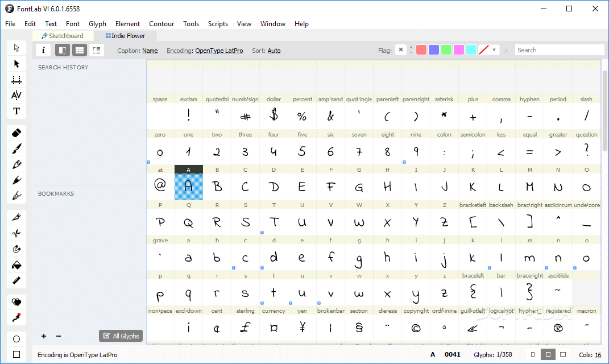Open the File menu
609x364 pixels.
point(10,24)
